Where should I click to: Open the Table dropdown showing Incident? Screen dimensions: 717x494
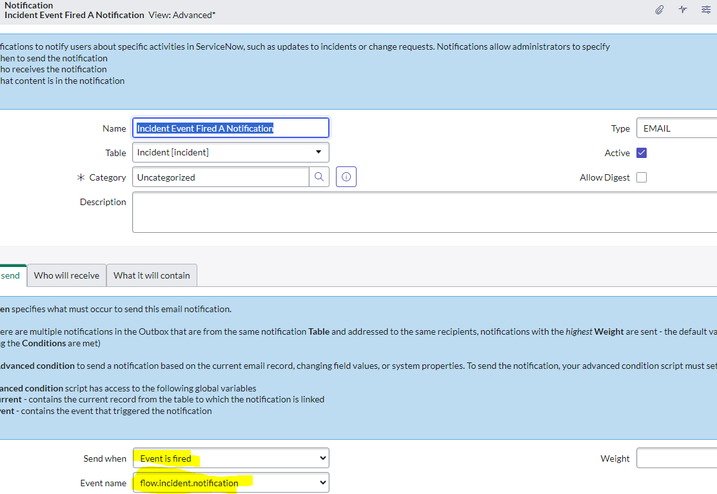230,152
